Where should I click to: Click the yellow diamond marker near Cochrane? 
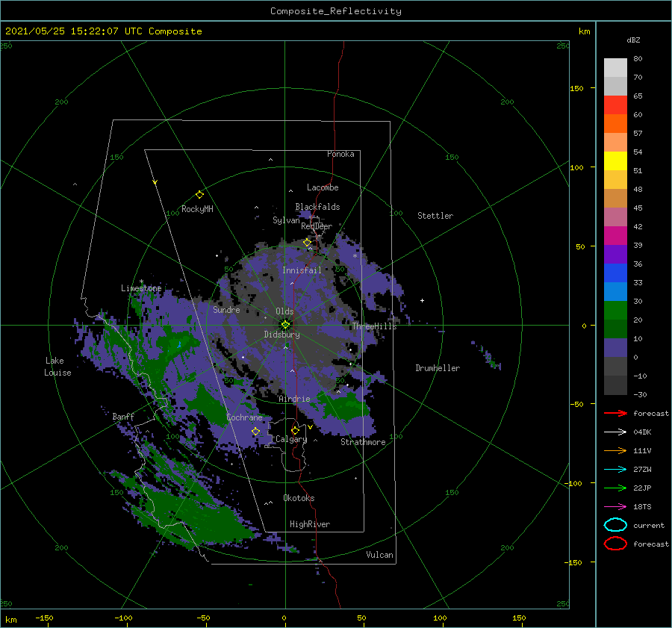point(255,432)
